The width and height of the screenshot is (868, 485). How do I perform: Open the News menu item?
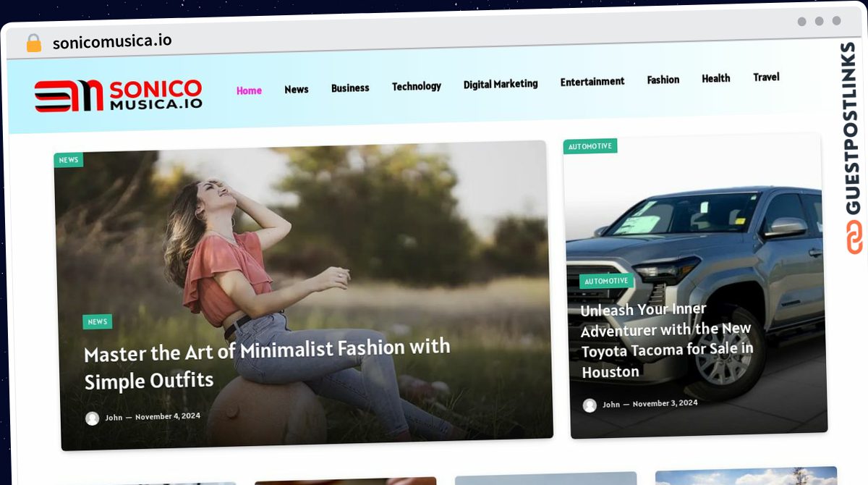(x=297, y=89)
